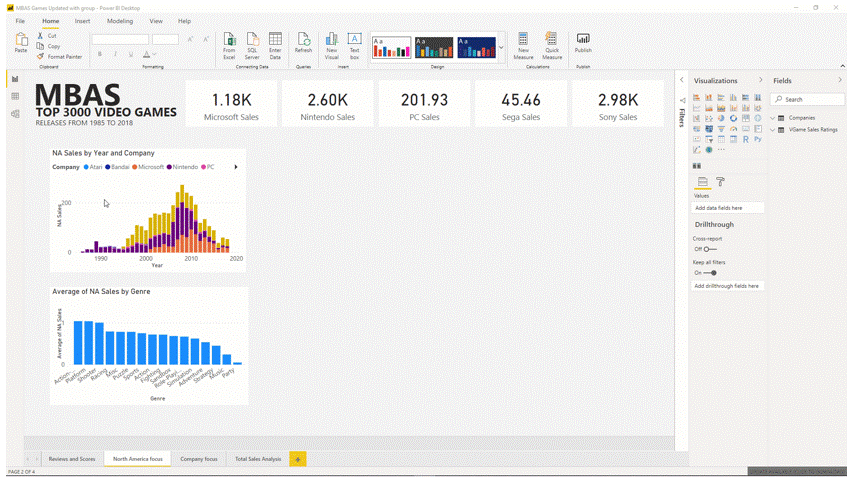Image resolution: width=853 pixels, height=480 pixels.
Task: Open the font size combo box
Action: pyautogui.click(x=165, y=39)
